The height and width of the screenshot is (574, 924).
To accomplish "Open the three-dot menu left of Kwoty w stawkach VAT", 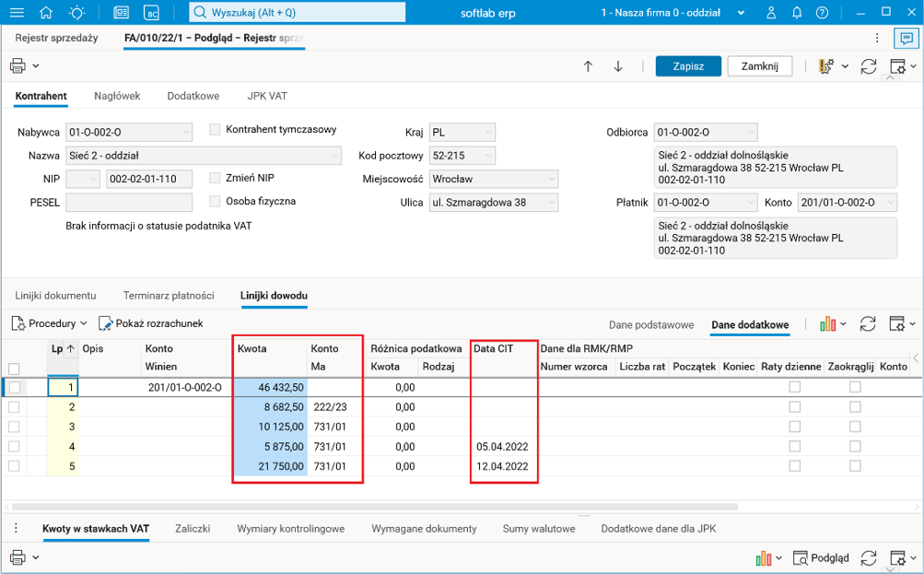I will coord(16,528).
